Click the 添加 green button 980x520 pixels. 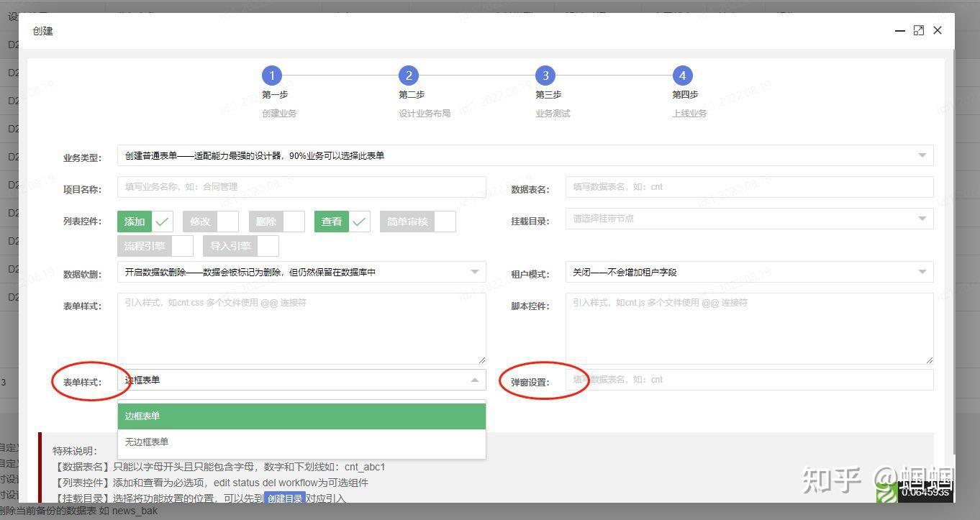point(134,221)
